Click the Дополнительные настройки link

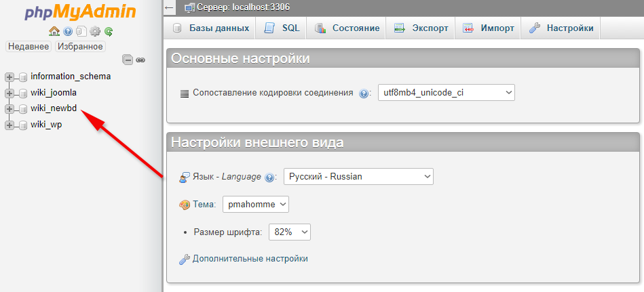click(x=250, y=259)
